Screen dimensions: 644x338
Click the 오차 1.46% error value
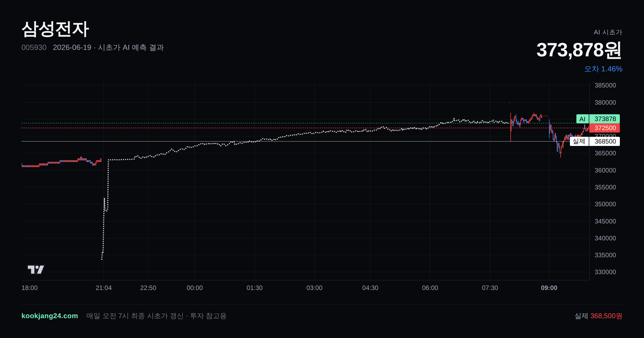[x=603, y=69]
